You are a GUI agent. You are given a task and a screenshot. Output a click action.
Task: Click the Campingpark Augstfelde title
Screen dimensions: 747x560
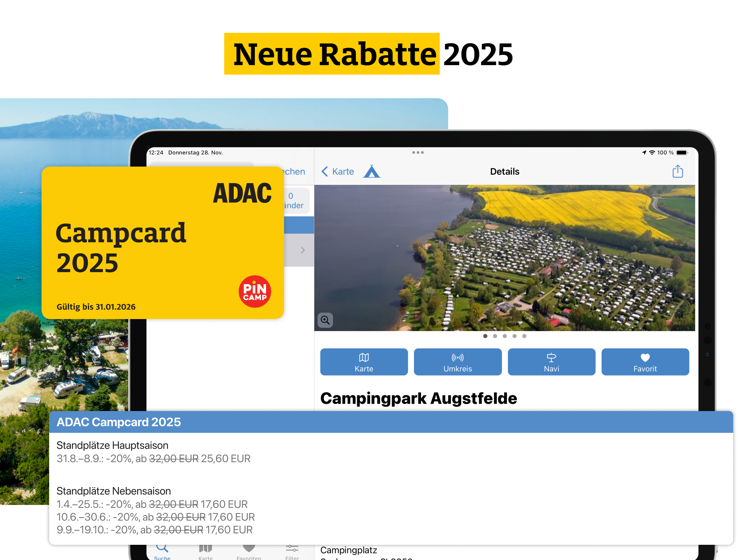(418, 398)
